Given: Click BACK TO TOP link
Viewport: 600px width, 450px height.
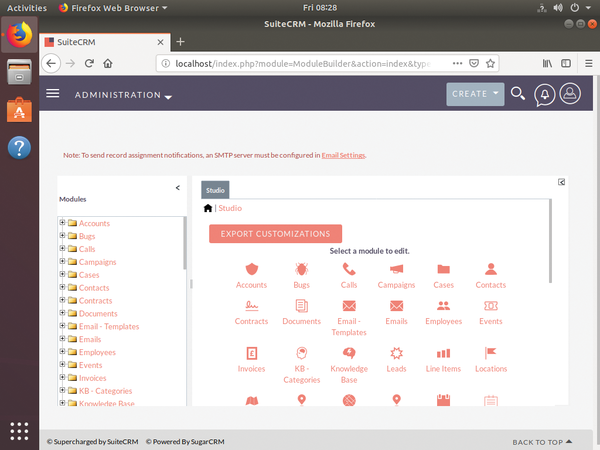Looking at the screenshot, I should (542, 442).
